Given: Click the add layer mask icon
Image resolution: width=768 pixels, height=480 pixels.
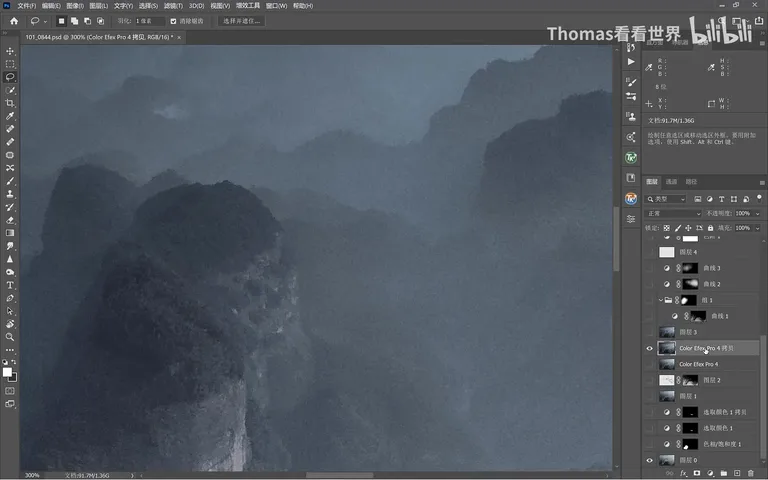Looking at the screenshot, I should (696, 473).
